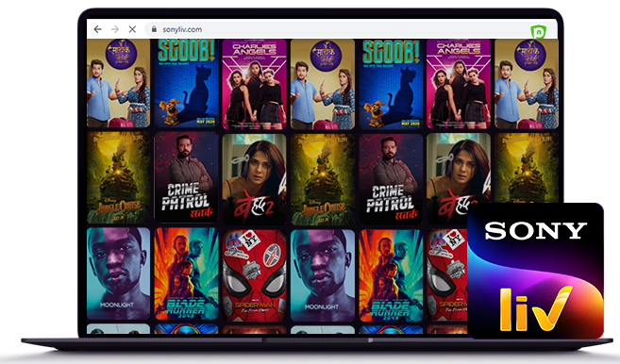Open the fully visible Spider-Man Far From Home poster
The width and height of the screenshot is (620, 364).
click(254, 275)
